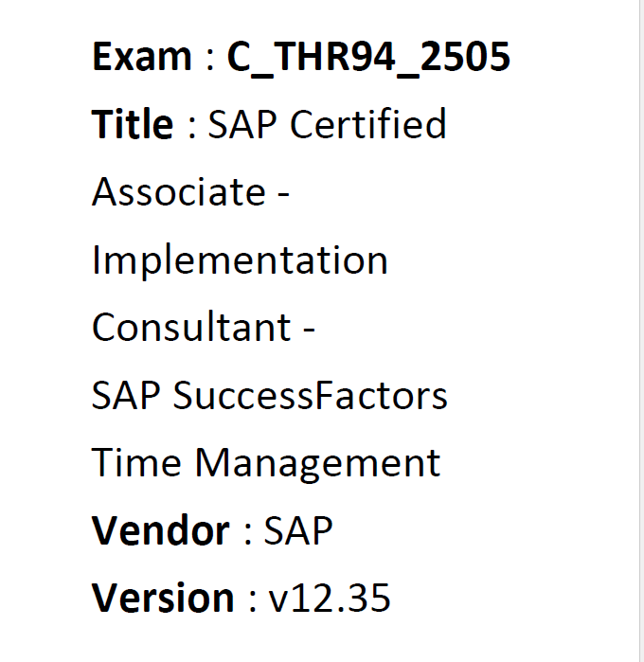The height and width of the screenshot is (662, 644).
Task: Click the word Time
Action: [136, 463]
